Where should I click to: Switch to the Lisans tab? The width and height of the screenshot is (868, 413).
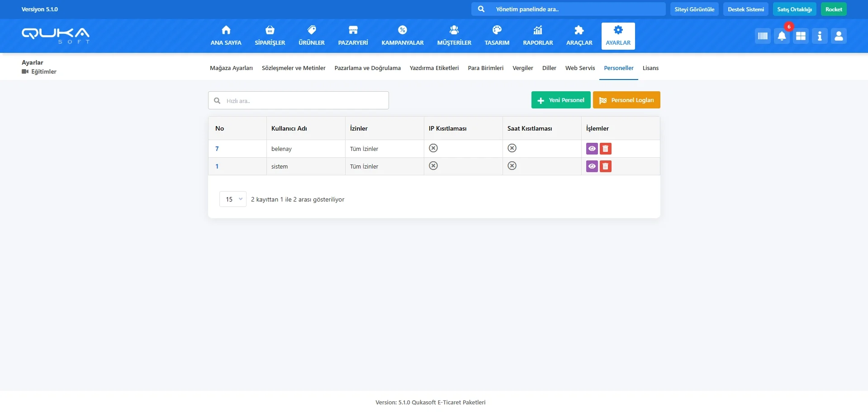click(x=650, y=68)
